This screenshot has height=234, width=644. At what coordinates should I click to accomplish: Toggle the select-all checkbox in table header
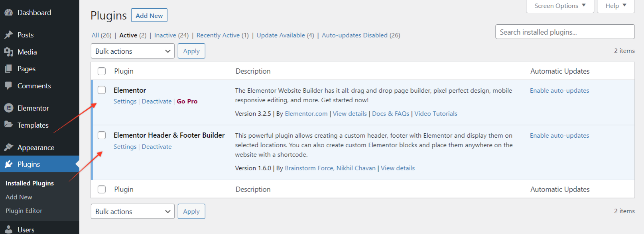tap(102, 71)
